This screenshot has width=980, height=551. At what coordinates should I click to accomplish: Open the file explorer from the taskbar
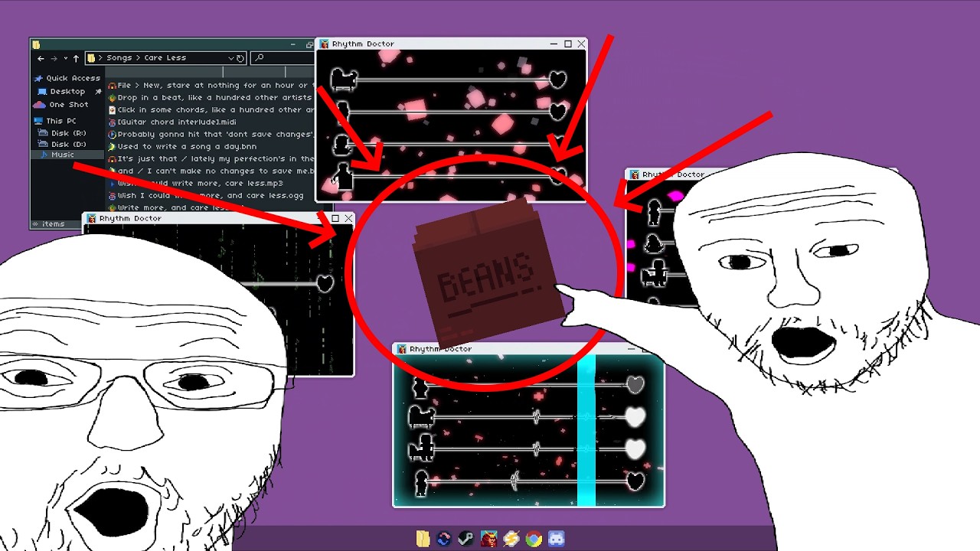[x=423, y=539]
